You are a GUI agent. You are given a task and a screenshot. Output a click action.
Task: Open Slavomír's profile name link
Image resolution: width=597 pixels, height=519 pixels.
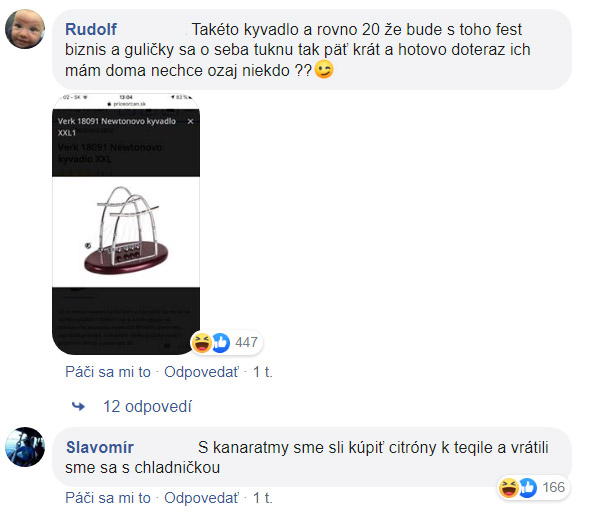[100, 447]
